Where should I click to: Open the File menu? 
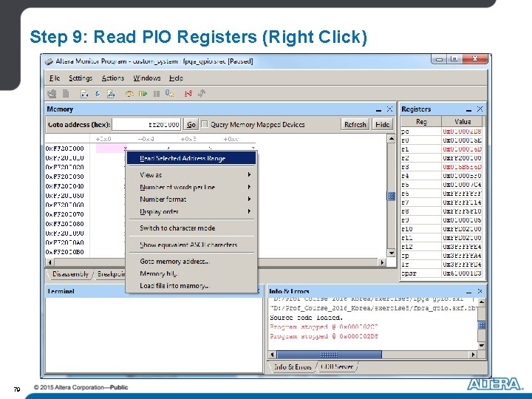pyautogui.click(x=54, y=78)
